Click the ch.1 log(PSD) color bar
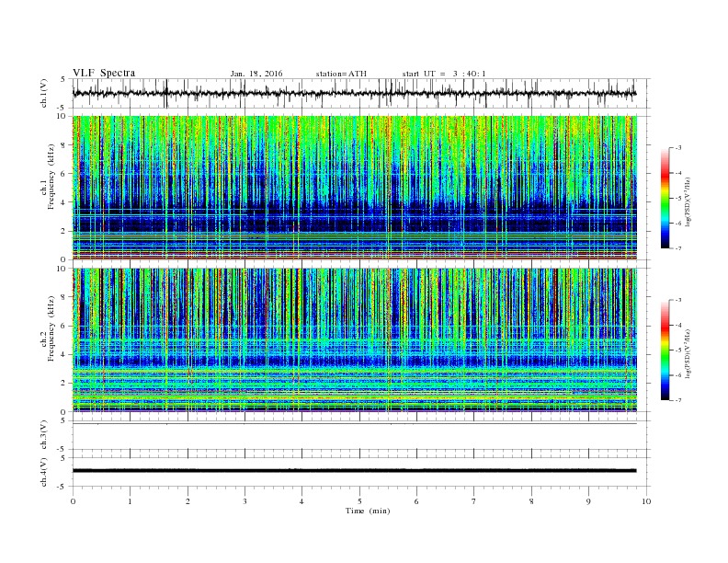728x563 pixels. tap(665, 198)
